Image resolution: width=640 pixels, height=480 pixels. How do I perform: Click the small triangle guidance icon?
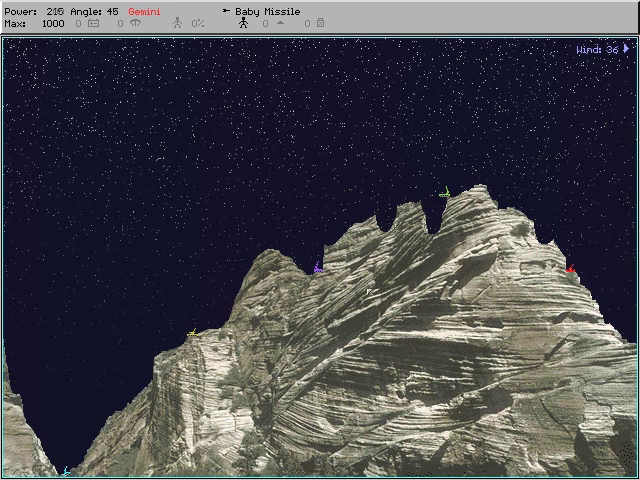(280, 23)
